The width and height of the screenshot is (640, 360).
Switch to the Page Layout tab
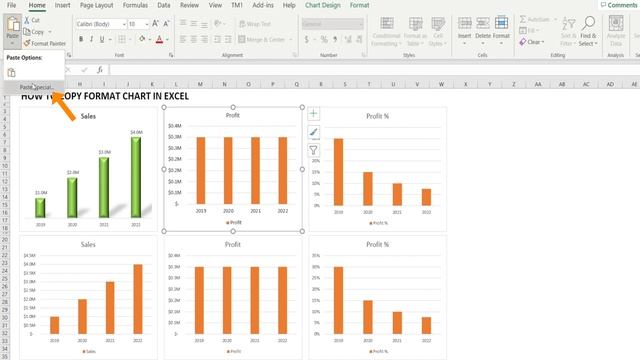click(x=96, y=5)
